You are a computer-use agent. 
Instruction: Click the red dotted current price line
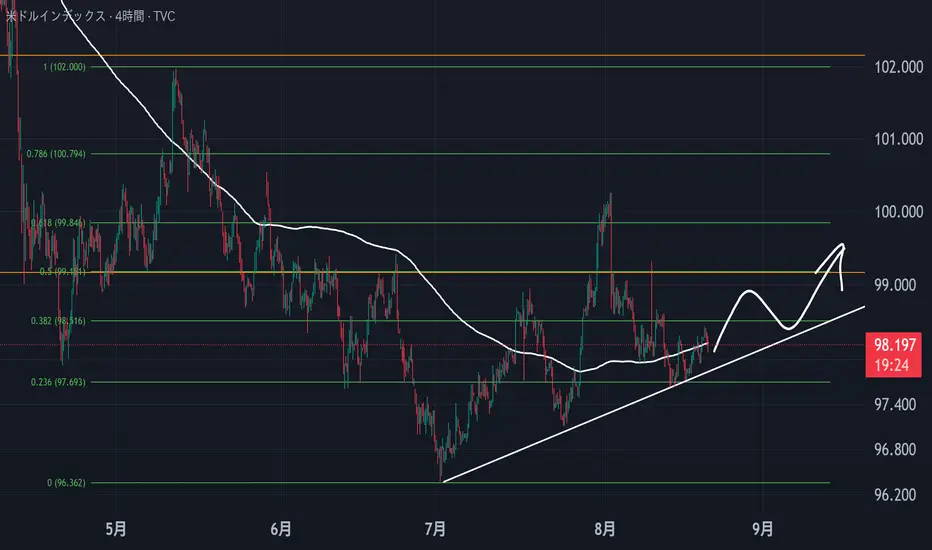(432, 344)
